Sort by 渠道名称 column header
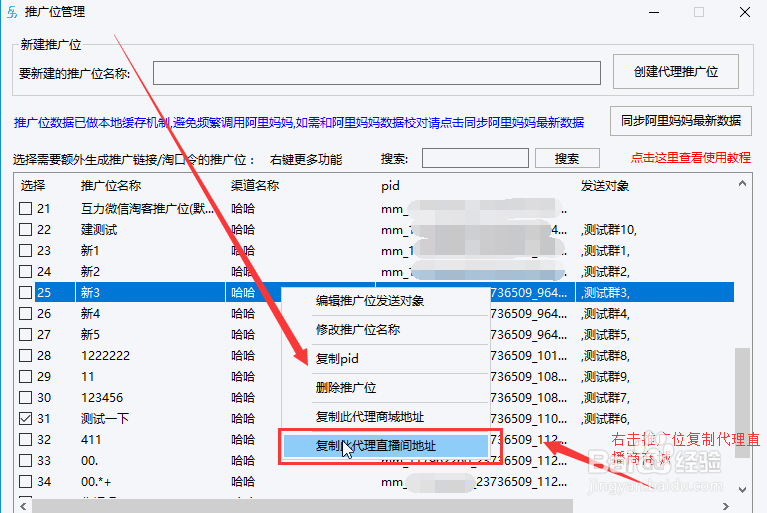767x513 pixels. coord(255,186)
